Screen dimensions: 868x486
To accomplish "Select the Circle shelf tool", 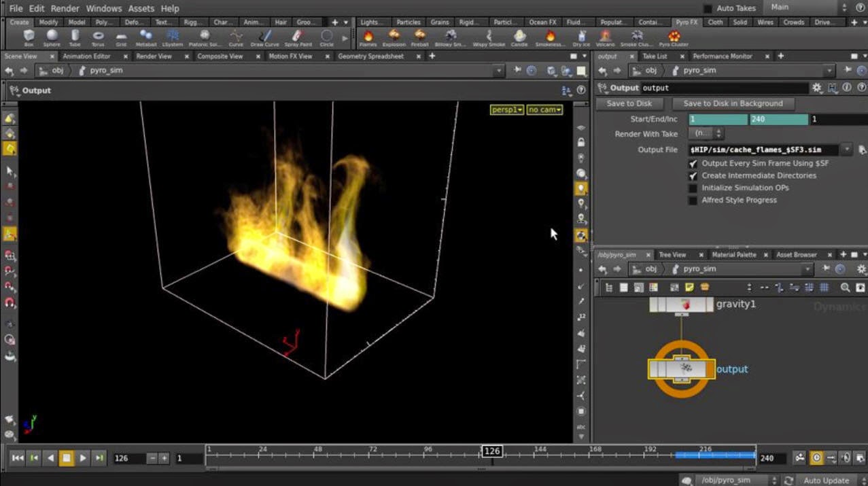I will click(327, 37).
